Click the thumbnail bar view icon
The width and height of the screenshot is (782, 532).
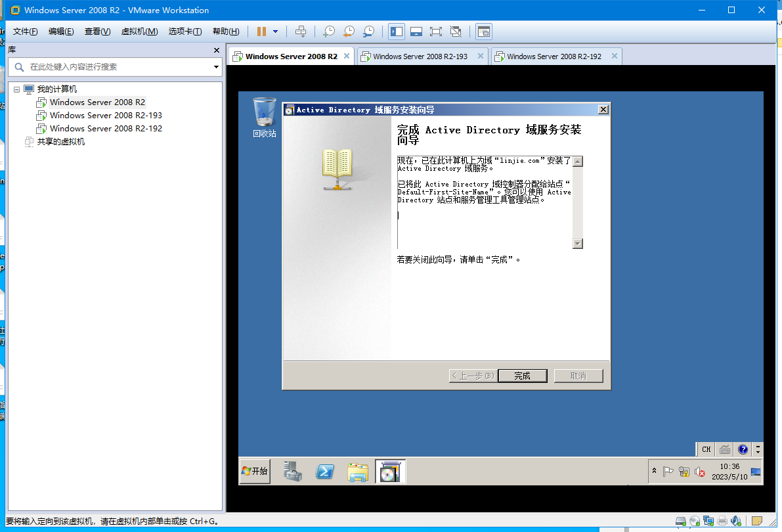point(484,32)
